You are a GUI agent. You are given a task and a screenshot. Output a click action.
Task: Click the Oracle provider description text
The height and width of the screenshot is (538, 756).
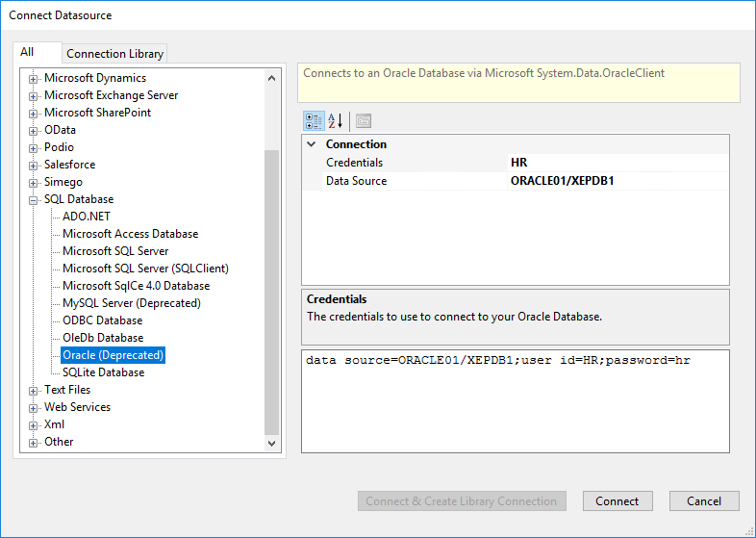pos(484,73)
